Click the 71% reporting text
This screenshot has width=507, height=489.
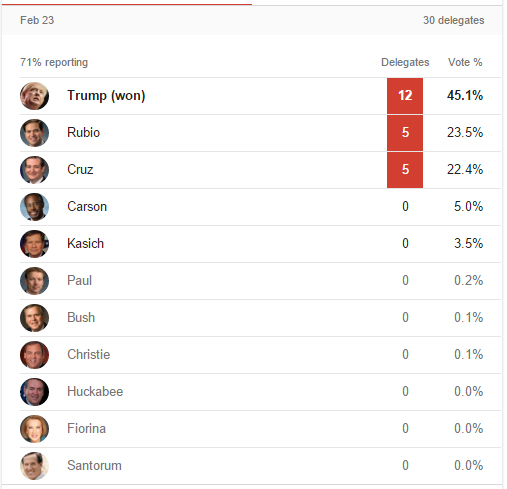point(54,62)
